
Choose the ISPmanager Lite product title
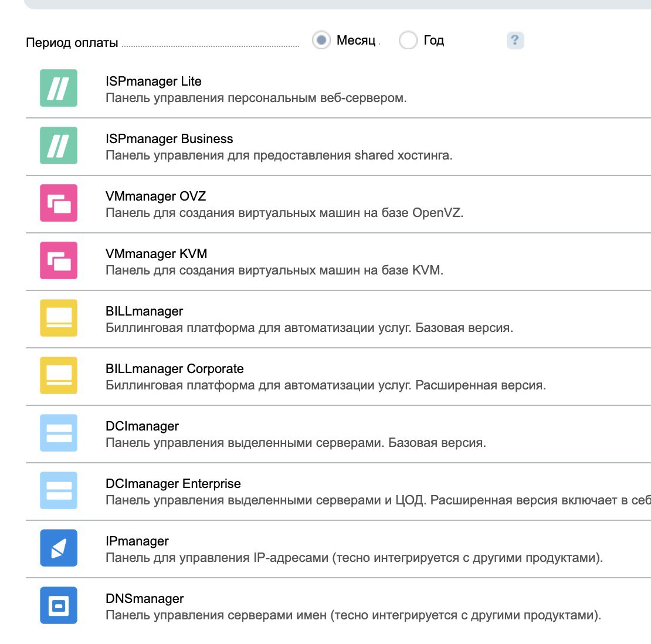tap(153, 82)
